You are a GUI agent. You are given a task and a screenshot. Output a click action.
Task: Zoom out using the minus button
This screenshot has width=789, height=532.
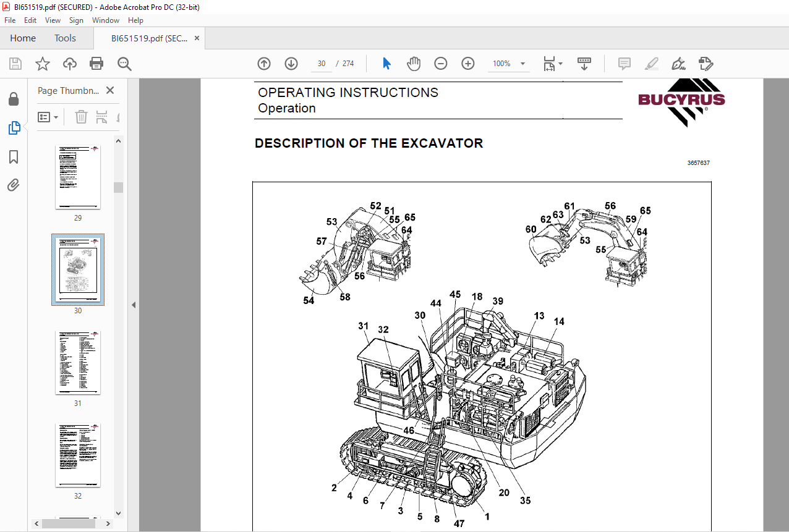click(x=441, y=64)
